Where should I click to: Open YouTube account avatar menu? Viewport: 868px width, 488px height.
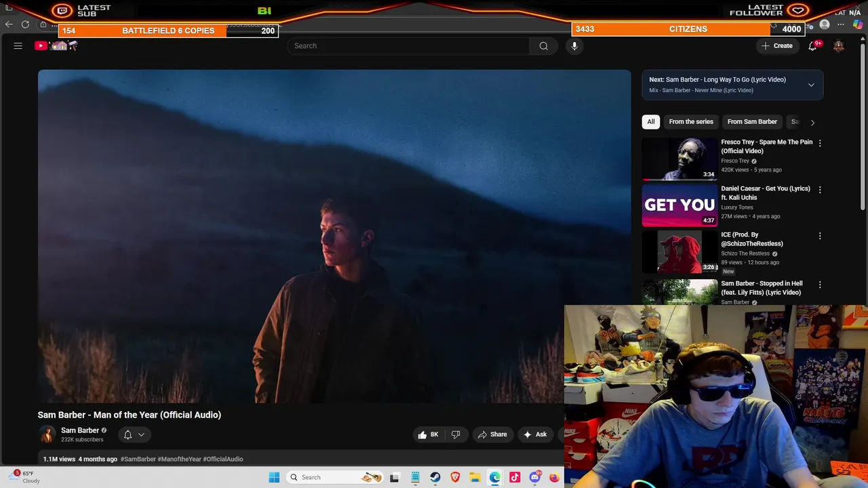point(839,46)
